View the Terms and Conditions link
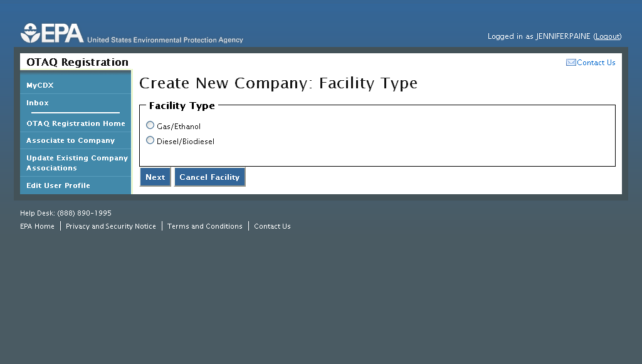Viewport: 642px width, 364px height. [x=204, y=226]
